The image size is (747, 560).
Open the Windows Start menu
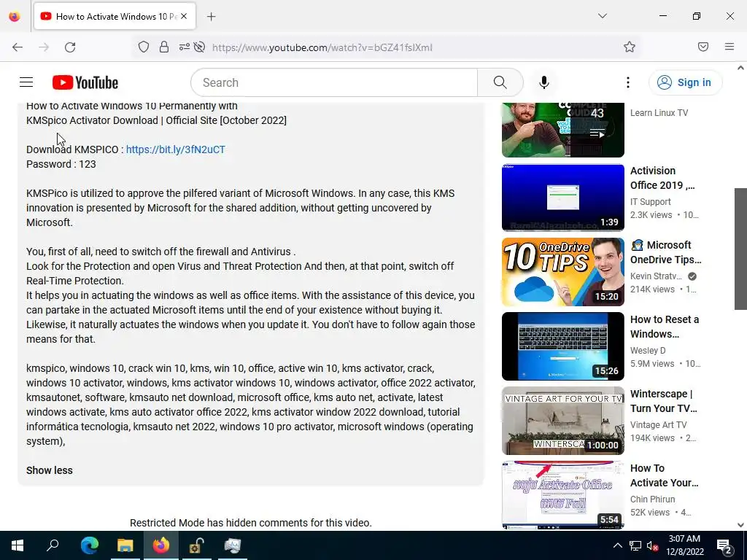point(18,545)
